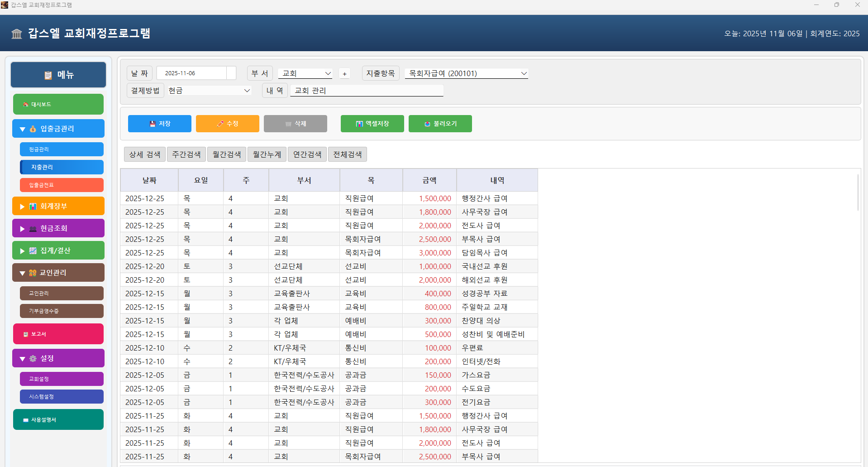This screenshot has height=467, width=868.
Task: Click the edit (수정) button
Action: [227, 124]
